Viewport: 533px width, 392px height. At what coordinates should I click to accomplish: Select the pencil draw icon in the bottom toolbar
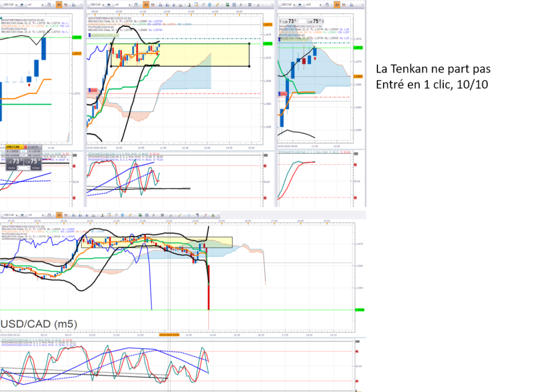[130, 215]
